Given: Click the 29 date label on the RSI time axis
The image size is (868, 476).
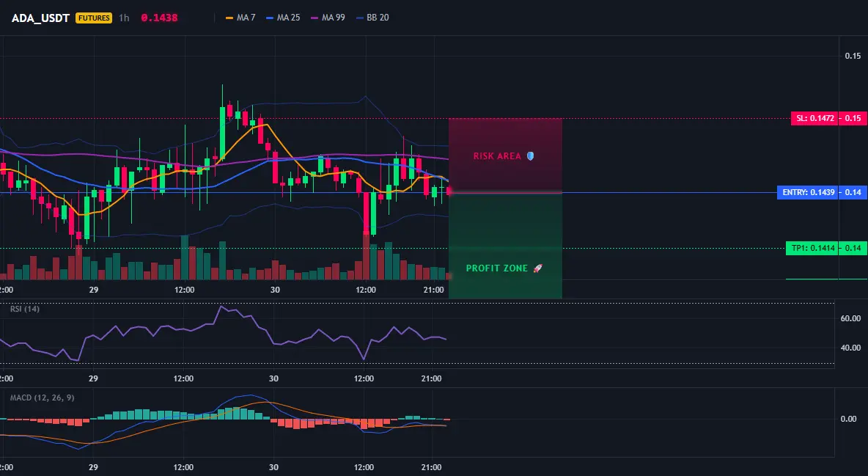Looking at the screenshot, I should point(93,378).
